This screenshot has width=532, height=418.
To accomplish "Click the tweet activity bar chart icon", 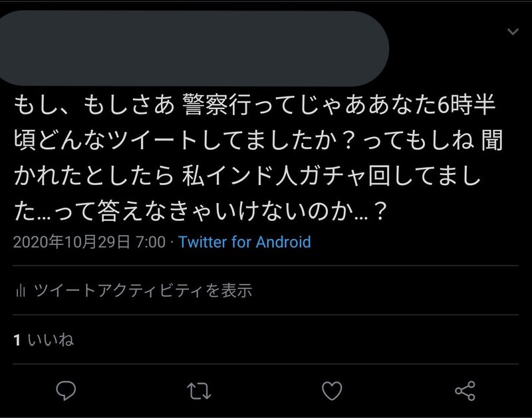I will [x=21, y=291].
